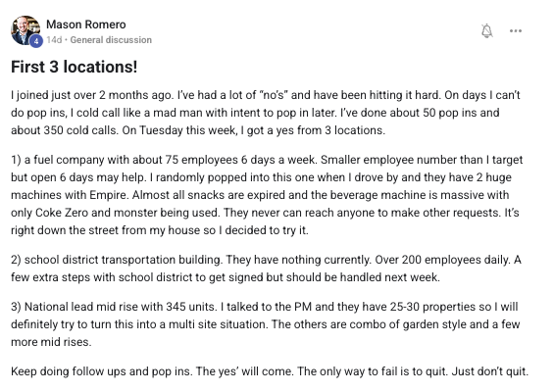Toggle the post notification bell
The height and width of the screenshot is (392, 554).
pyautogui.click(x=487, y=31)
